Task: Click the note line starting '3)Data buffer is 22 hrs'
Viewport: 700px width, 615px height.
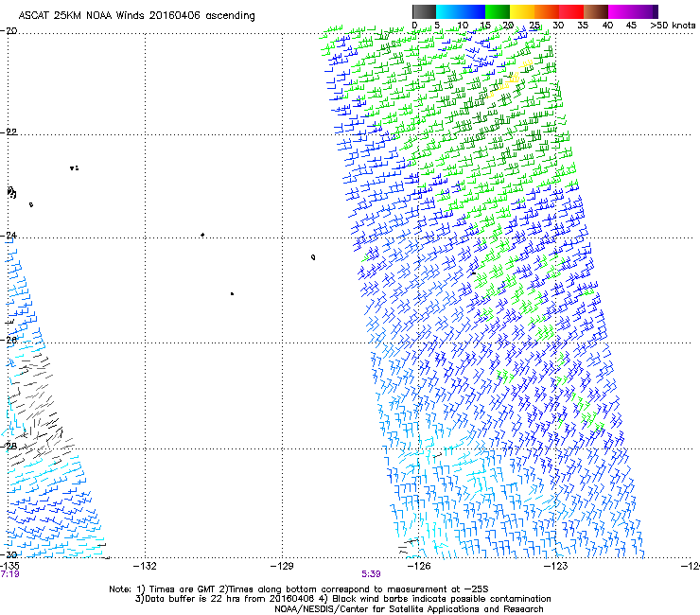Action: (x=342, y=599)
